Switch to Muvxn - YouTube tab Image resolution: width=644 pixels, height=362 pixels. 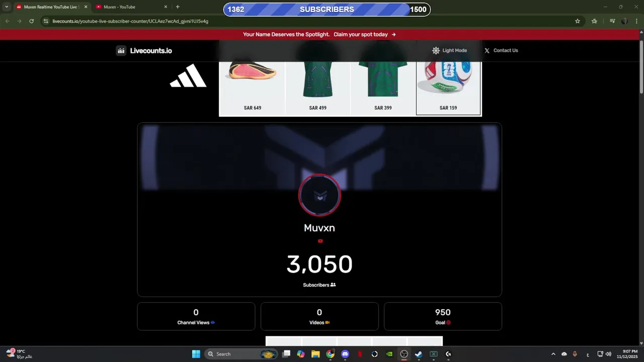click(130, 7)
